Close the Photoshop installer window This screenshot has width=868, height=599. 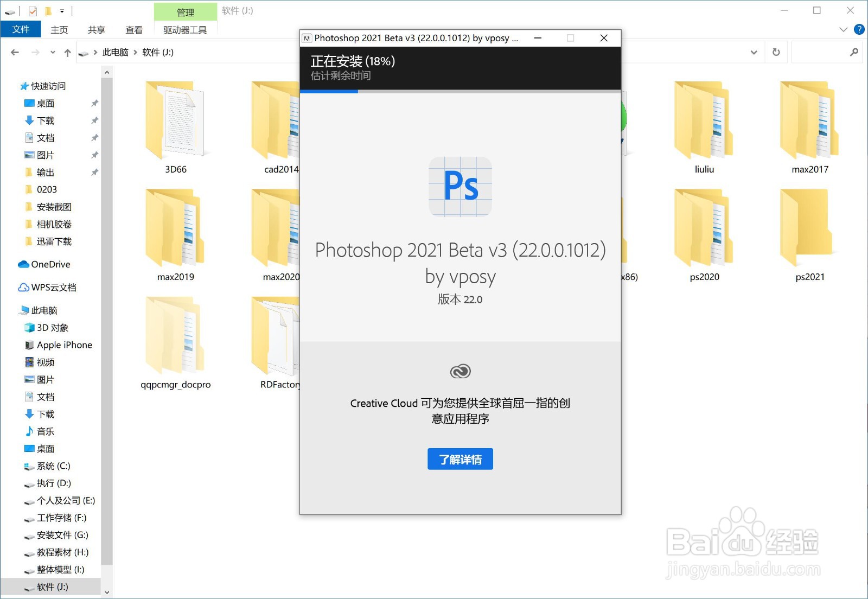click(604, 38)
